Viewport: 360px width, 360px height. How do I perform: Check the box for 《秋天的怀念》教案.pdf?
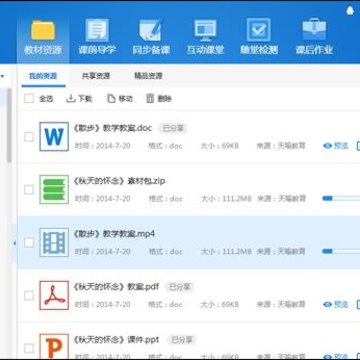tap(29, 295)
